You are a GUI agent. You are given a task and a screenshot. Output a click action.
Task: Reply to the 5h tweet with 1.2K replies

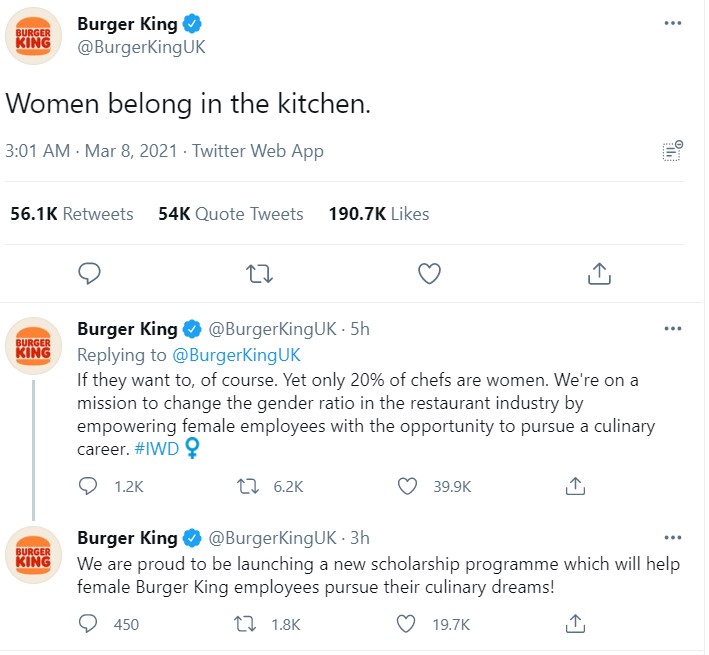click(x=88, y=486)
